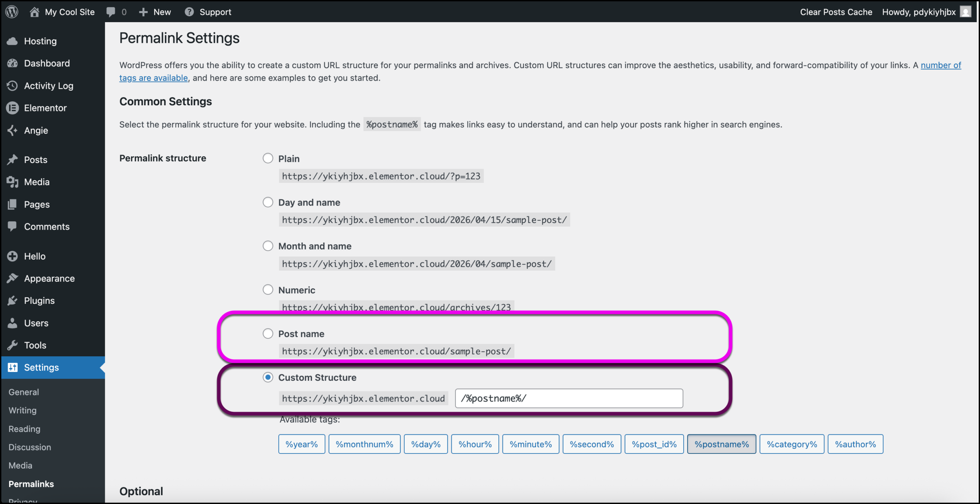This screenshot has height=504, width=980.
Task: Go to Discussion settings submenu
Action: 30,447
